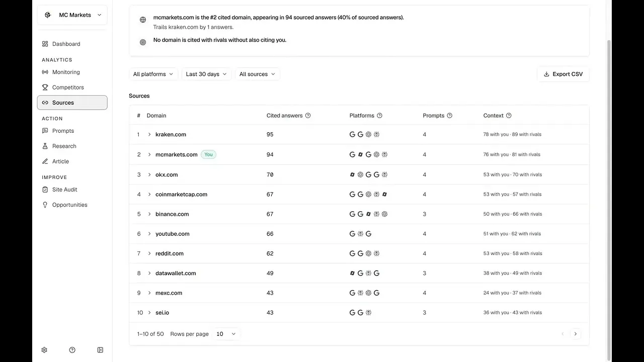This screenshot has width=644, height=362.
Task: Click the sei.io domain name
Action: [162, 313]
